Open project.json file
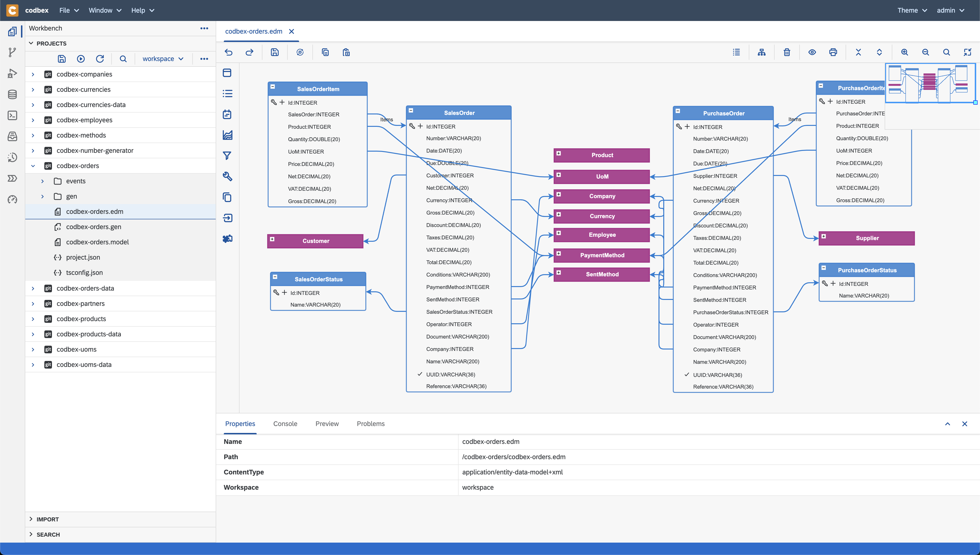This screenshot has height=555, width=980. (x=83, y=257)
